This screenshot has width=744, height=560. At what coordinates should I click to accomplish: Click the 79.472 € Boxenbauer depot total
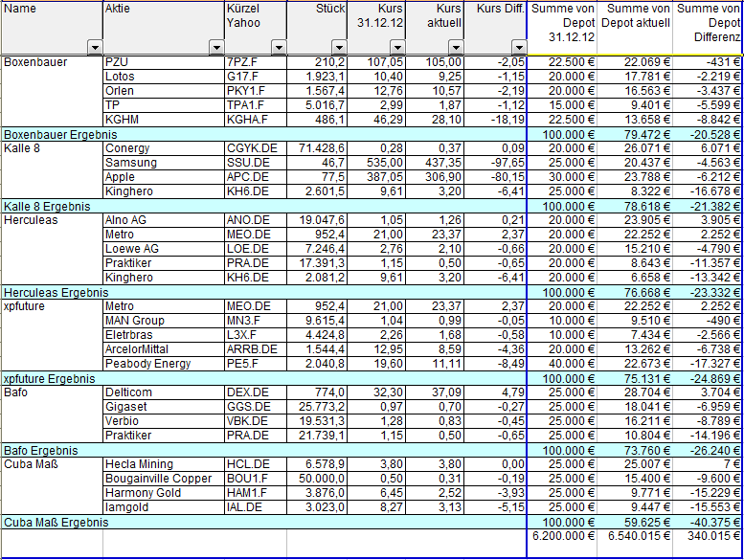(635, 134)
